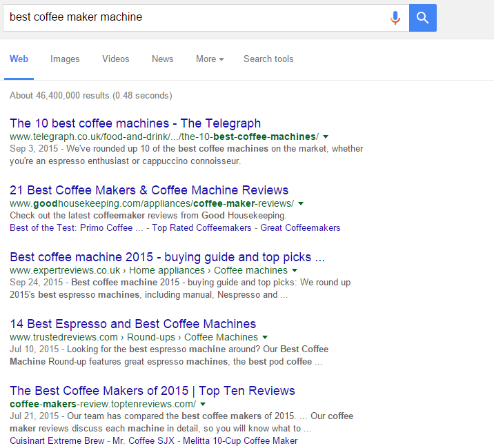Open Search tools

tap(268, 59)
